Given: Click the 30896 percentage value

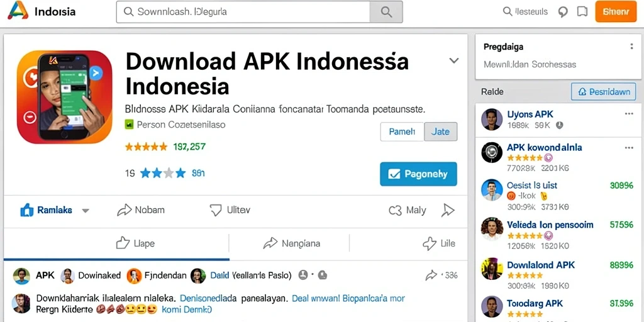Looking at the screenshot, I should coord(621,186).
